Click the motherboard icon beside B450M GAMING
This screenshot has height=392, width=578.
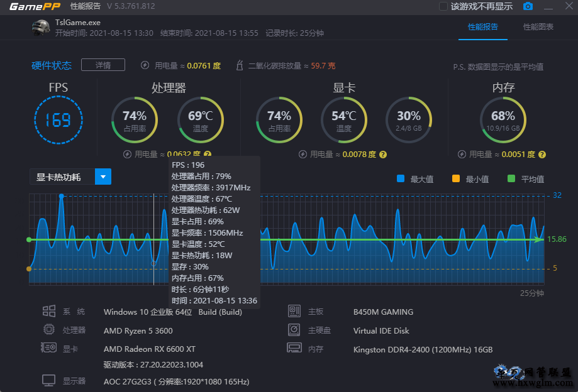point(294,312)
